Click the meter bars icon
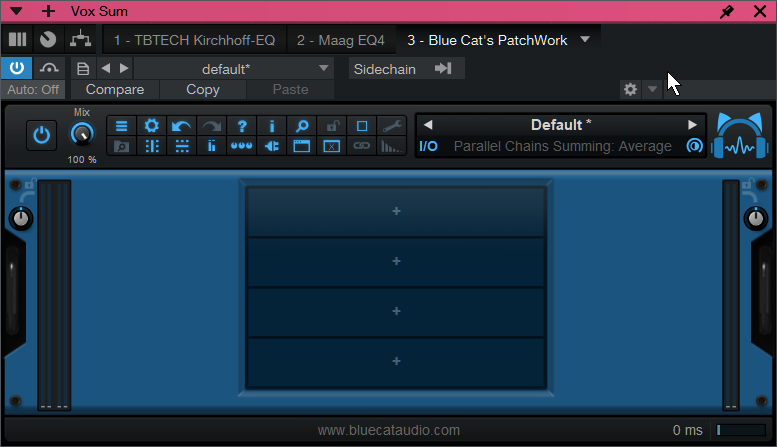 pyautogui.click(x=212, y=146)
